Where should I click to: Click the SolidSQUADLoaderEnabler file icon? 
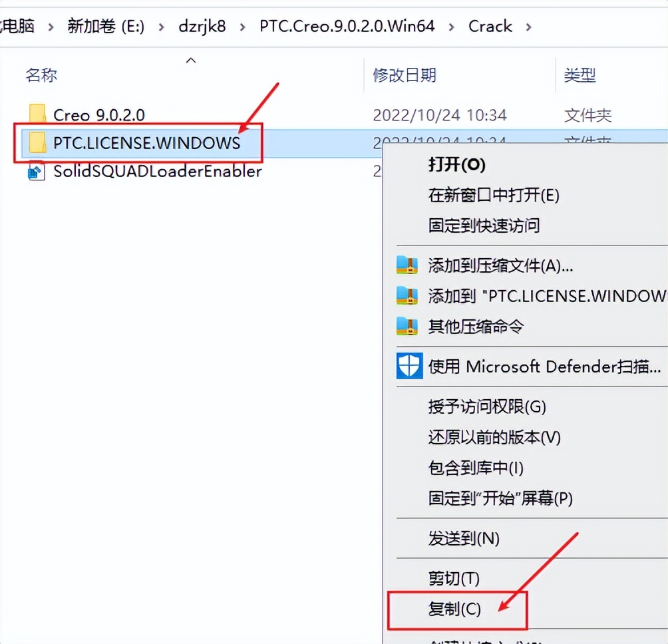37,172
